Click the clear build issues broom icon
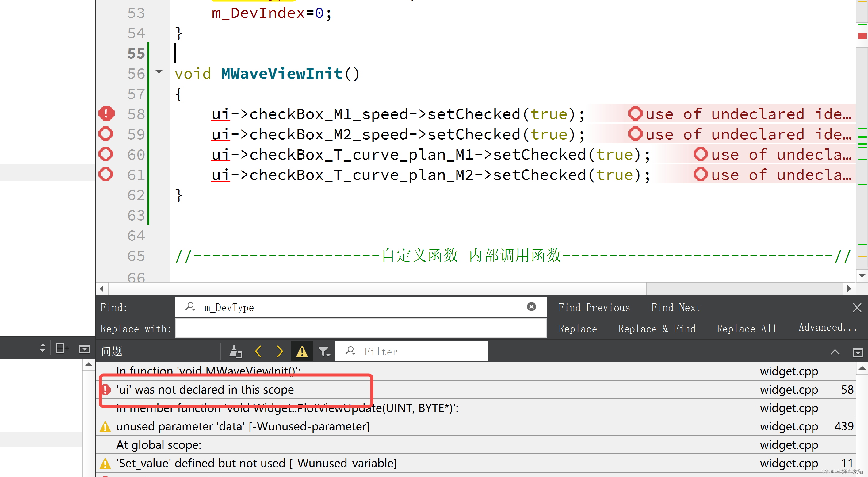Image resolution: width=868 pixels, height=477 pixels. [x=235, y=351]
